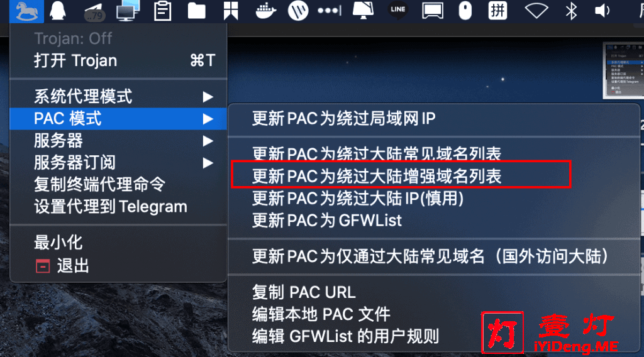The width and height of the screenshot is (644, 357).
Task: Expand the 服务器订阅 submenu
Action: click(118, 163)
